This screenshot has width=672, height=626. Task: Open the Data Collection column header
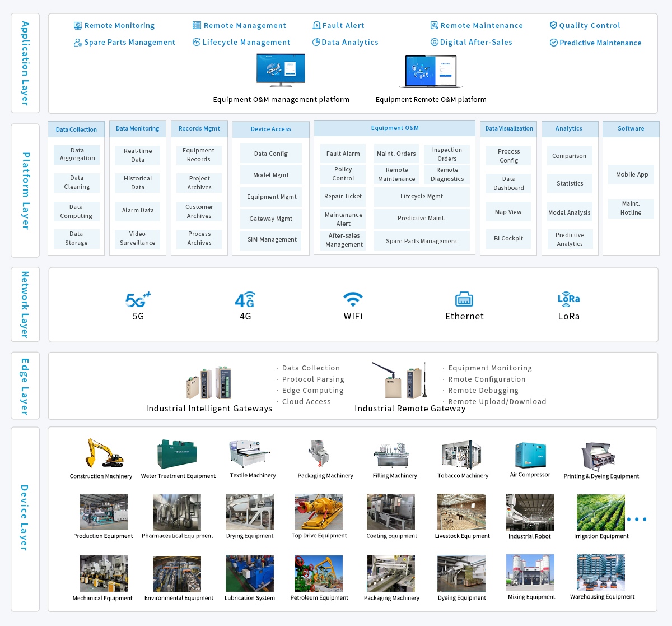pos(76,129)
